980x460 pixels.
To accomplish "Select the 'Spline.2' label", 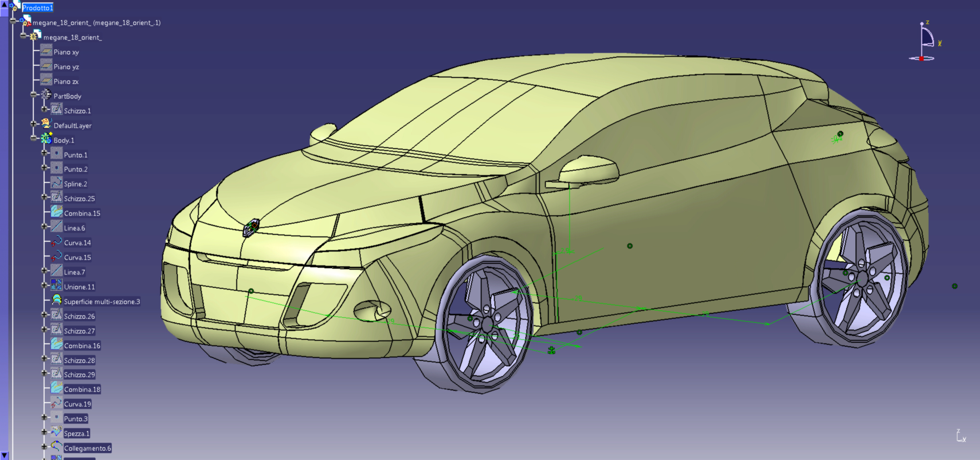I will click(75, 184).
